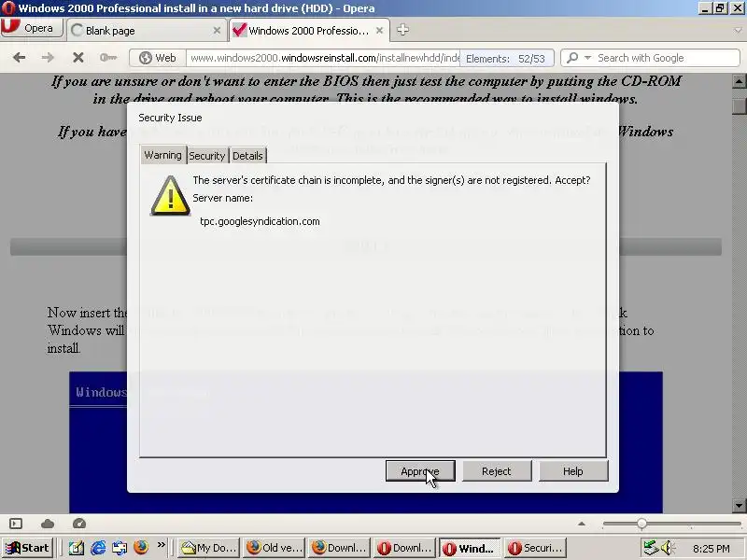Click the zoom slider handle

641,524
